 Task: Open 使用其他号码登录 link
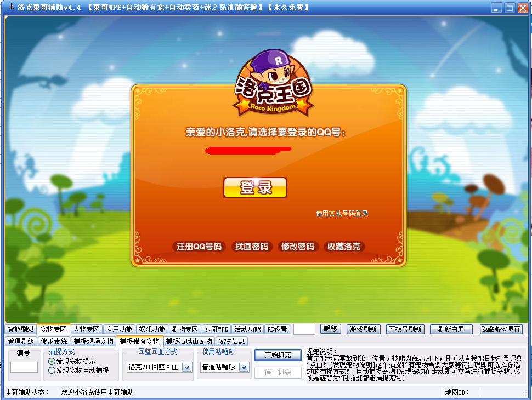click(x=342, y=214)
